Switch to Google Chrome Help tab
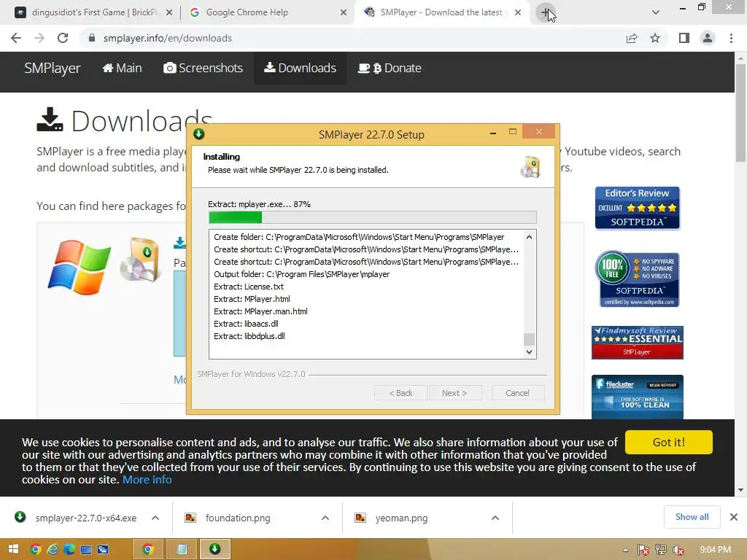This screenshot has width=747, height=560. coord(267,12)
